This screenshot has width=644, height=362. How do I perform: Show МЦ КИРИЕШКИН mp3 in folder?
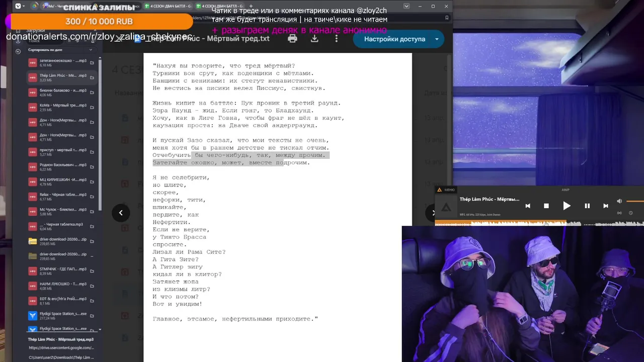pos(92,182)
